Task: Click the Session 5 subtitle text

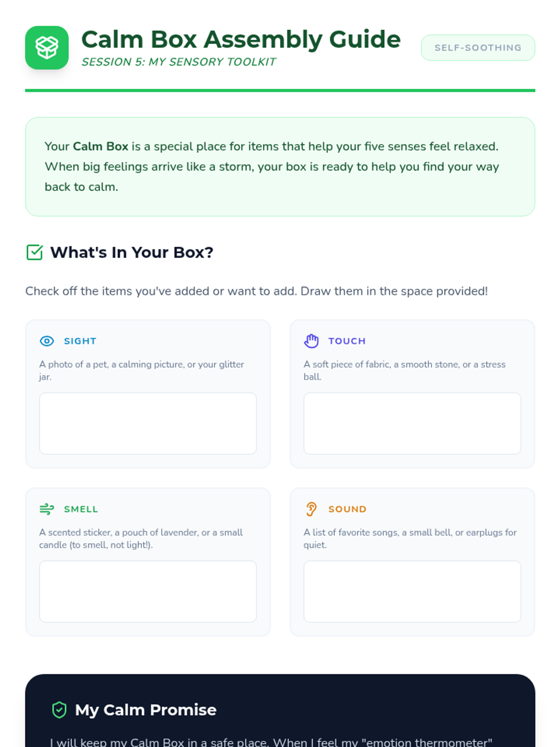Action: click(179, 62)
